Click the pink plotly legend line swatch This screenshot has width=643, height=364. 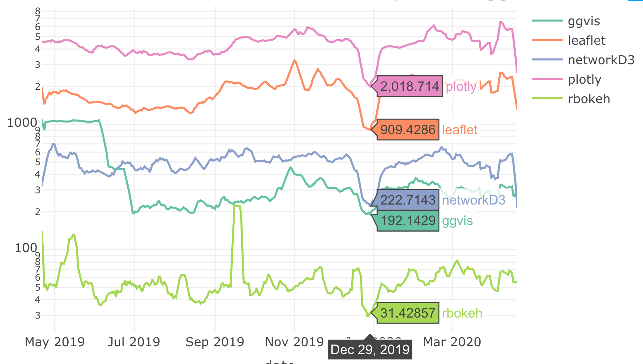tap(547, 79)
